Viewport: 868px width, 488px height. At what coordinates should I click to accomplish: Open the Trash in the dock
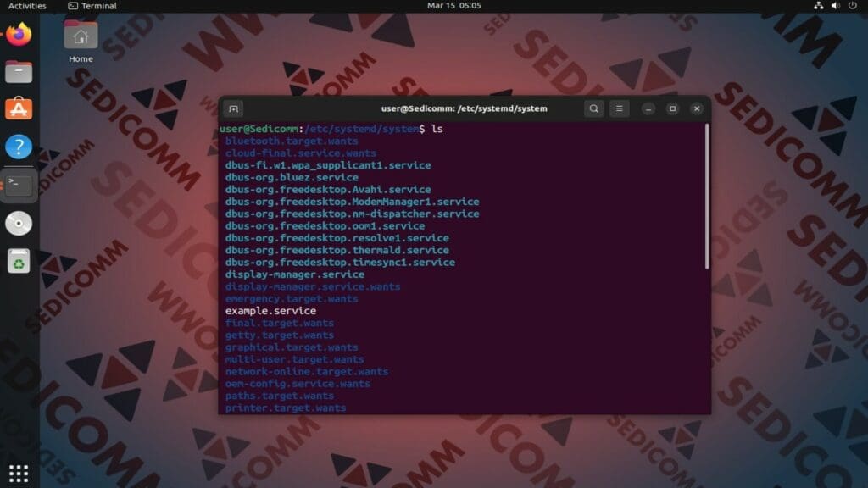tap(19, 261)
